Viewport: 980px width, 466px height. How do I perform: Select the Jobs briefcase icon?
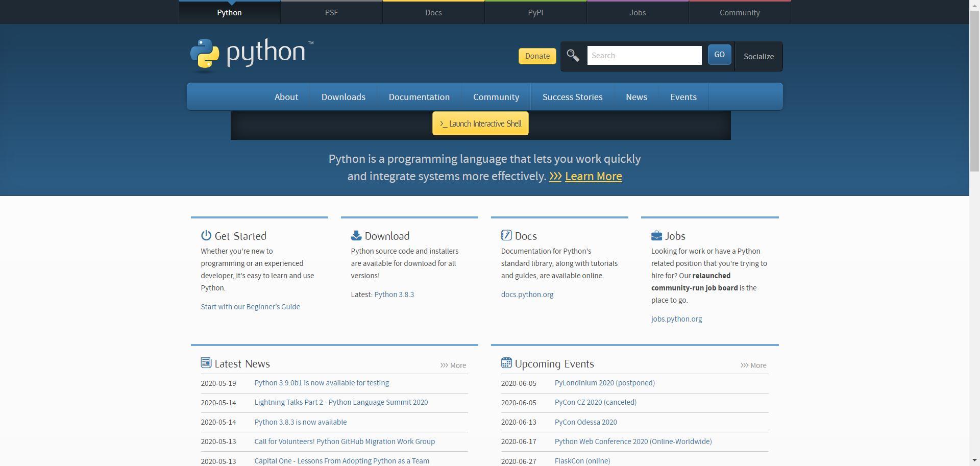(656, 235)
